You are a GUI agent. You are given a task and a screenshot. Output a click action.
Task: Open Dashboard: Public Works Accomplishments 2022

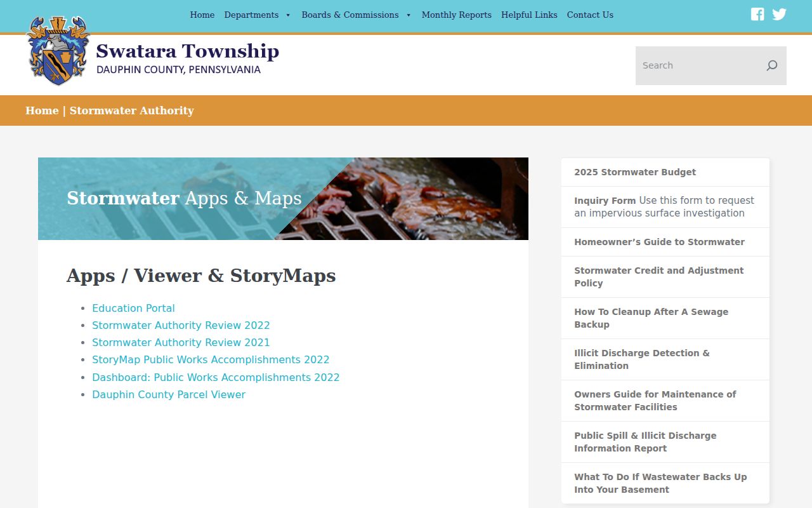pos(216,377)
